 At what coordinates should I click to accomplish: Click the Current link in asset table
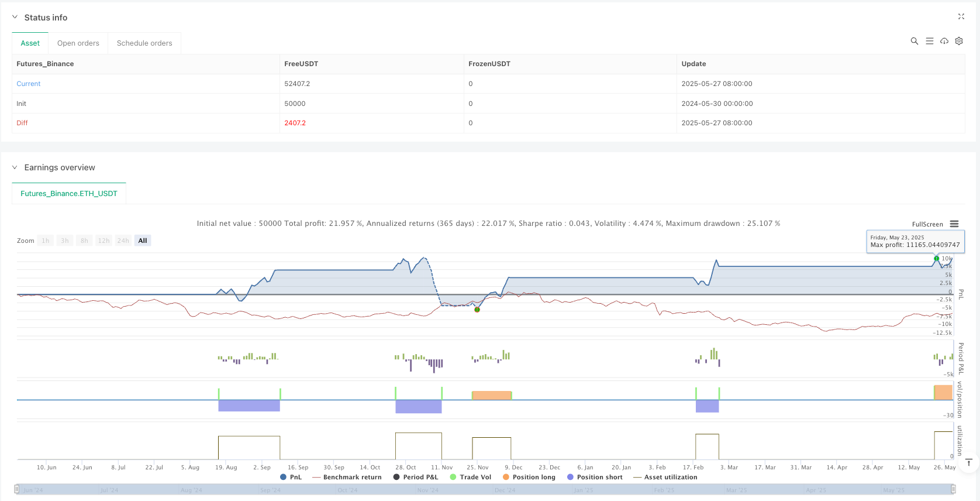point(29,84)
